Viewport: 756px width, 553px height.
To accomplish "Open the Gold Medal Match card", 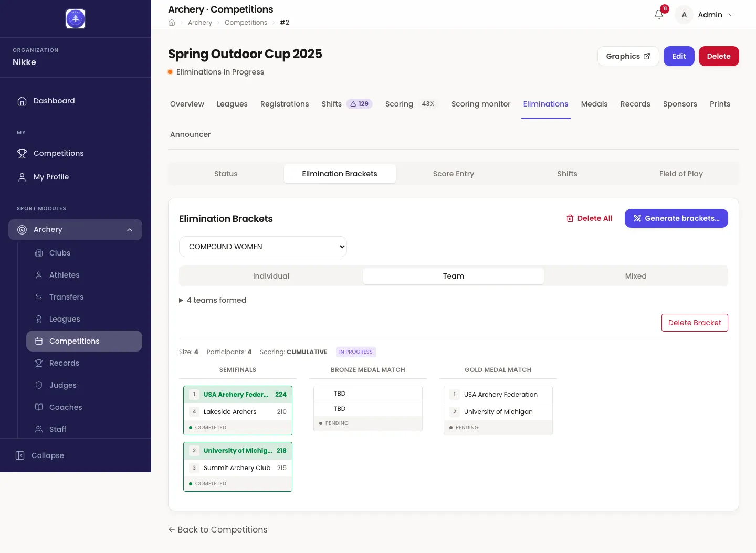I will 498,411.
